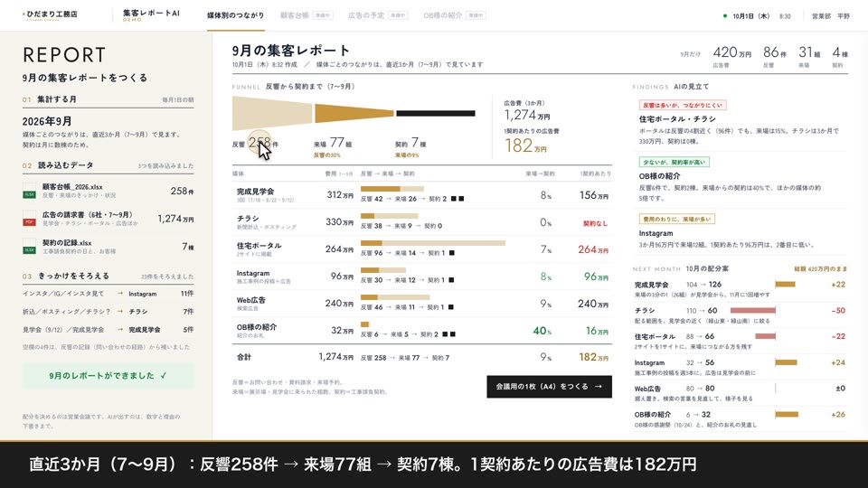The image size is (868, 488).
Task: Click the 住宅ポータル row in the media table
Action: click(x=422, y=249)
